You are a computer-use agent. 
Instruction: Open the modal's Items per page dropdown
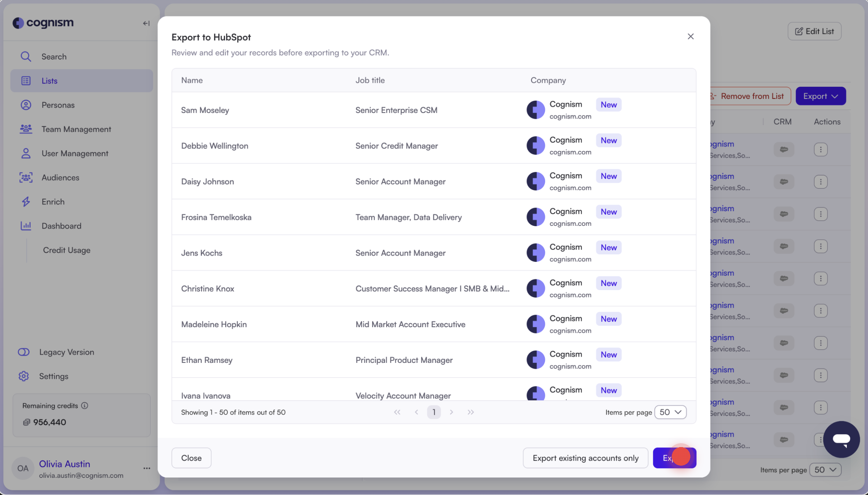coord(670,412)
